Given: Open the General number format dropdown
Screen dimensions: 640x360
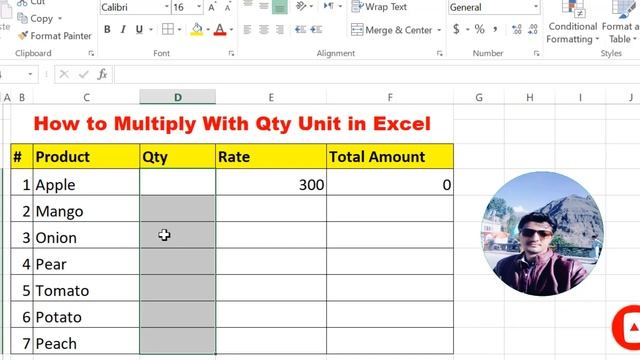Looking at the screenshot, I should click(x=536, y=7).
